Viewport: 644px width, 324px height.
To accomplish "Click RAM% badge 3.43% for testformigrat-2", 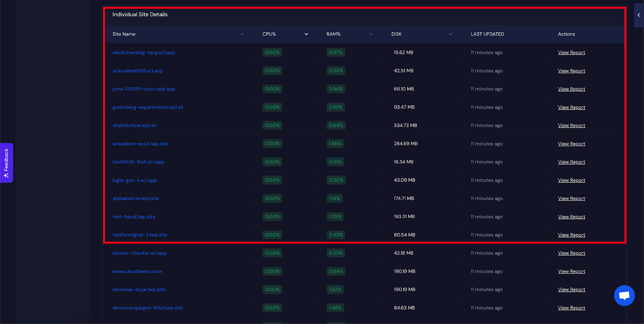I will click(x=336, y=235).
